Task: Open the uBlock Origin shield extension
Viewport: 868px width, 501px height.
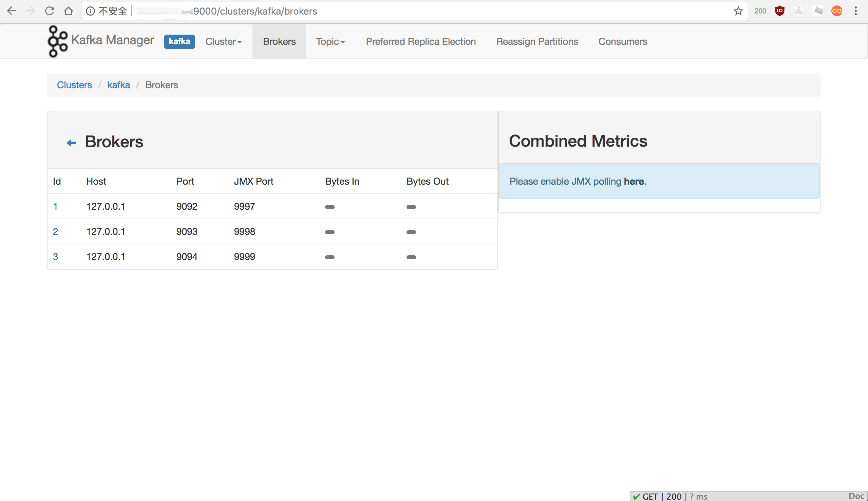Action: (x=779, y=11)
